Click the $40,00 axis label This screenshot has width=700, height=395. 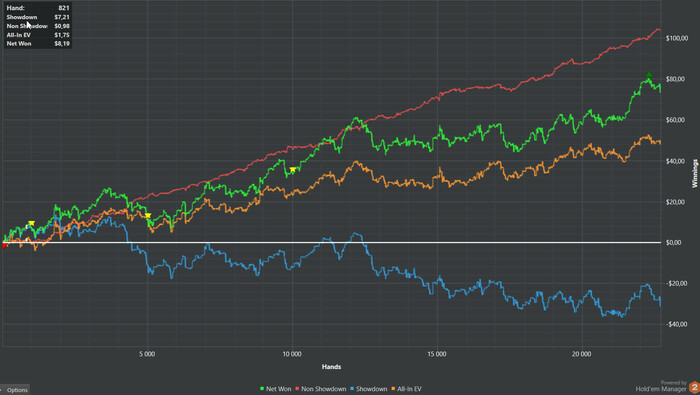(x=675, y=161)
